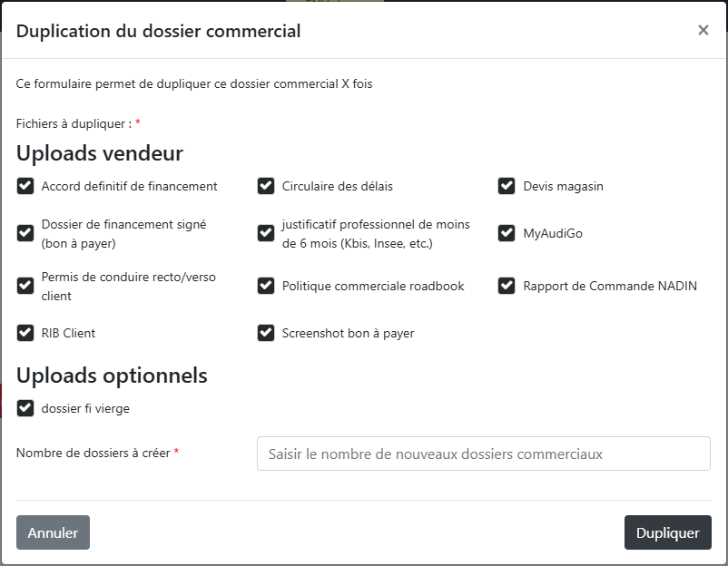Close the duplication dialog with X icon
Viewport: 728px width, 566px height.
tap(703, 30)
